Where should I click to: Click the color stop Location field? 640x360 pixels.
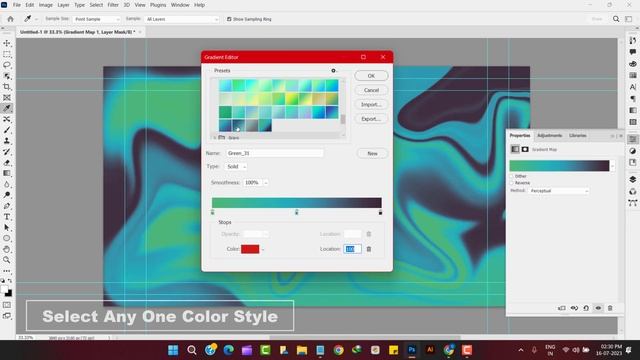(352, 249)
